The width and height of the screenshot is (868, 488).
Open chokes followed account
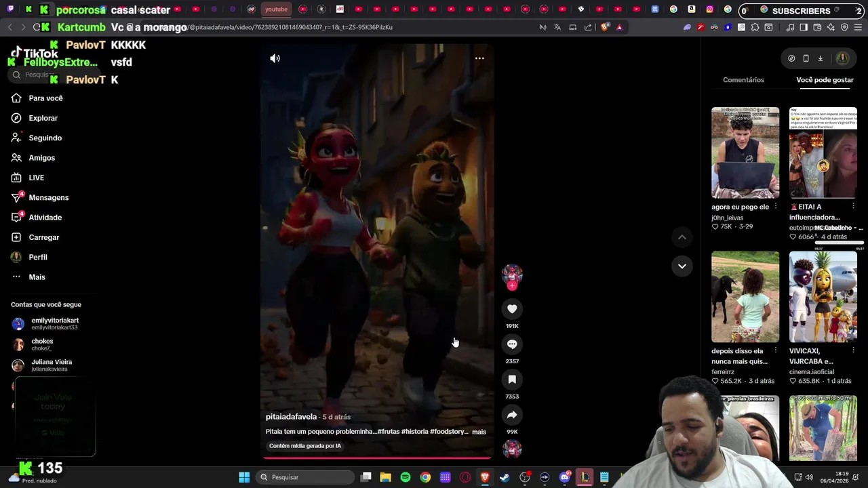pos(33,344)
